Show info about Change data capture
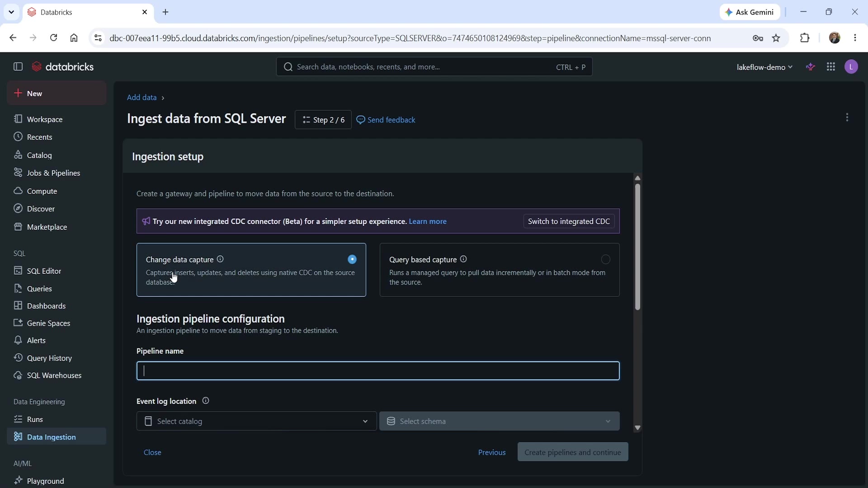Screen dimensions: 868x488 click(x=220, y=259)
